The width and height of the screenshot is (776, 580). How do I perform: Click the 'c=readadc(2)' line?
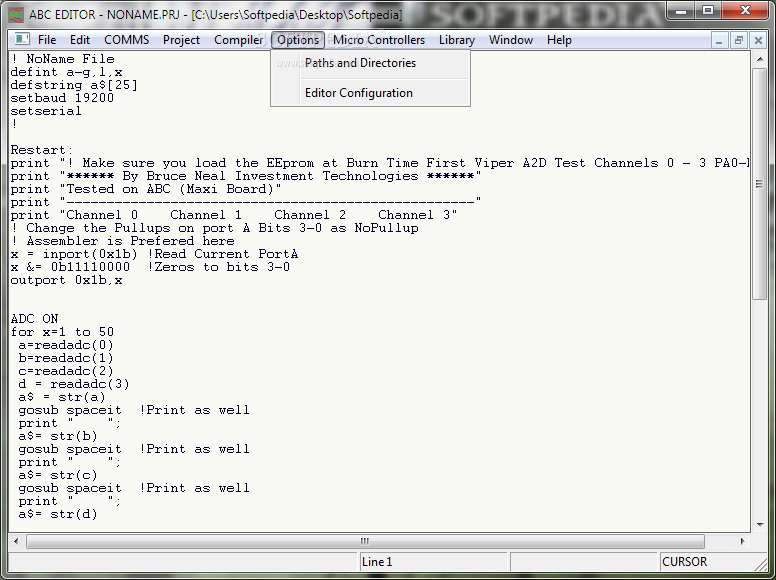(x=66, y=371)
